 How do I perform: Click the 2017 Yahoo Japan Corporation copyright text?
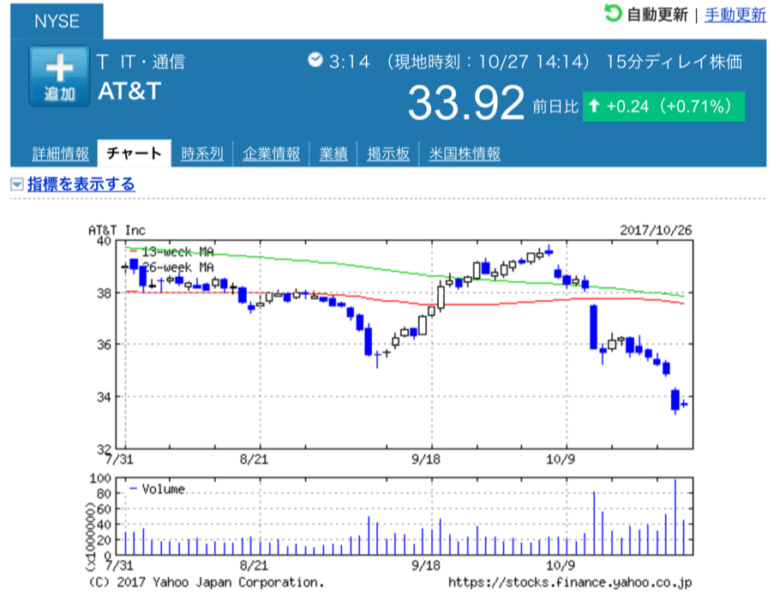tap(206, 582)
